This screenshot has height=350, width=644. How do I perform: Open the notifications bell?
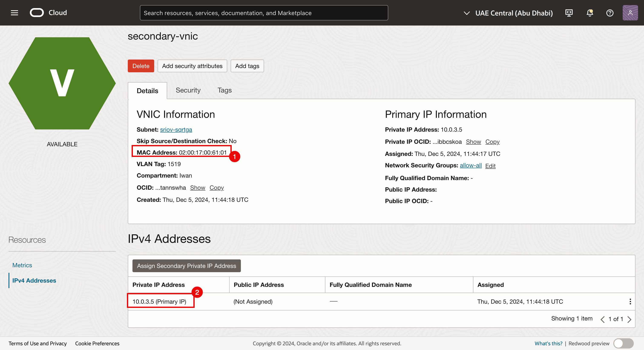coord(589,13)
